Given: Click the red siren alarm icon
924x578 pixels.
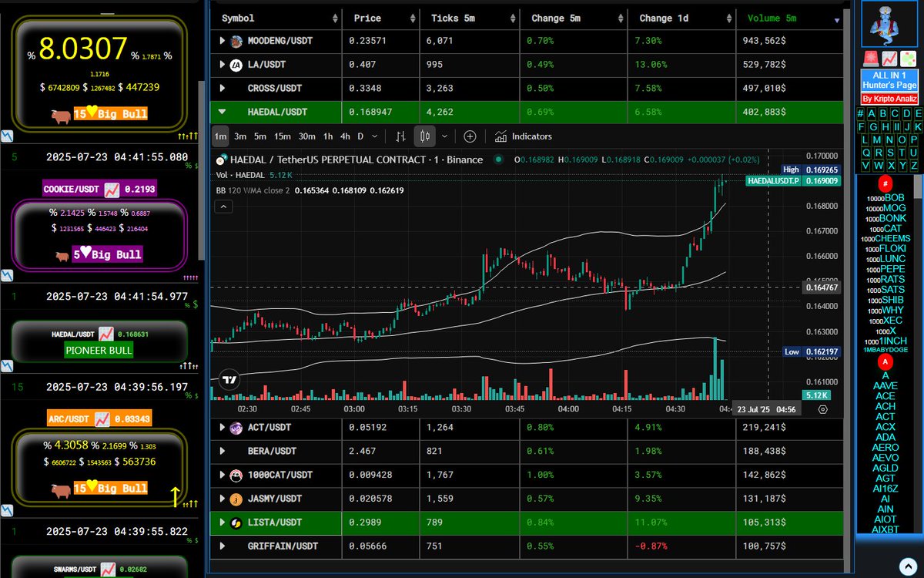Looking at the screenshot, I should (870, 58).
